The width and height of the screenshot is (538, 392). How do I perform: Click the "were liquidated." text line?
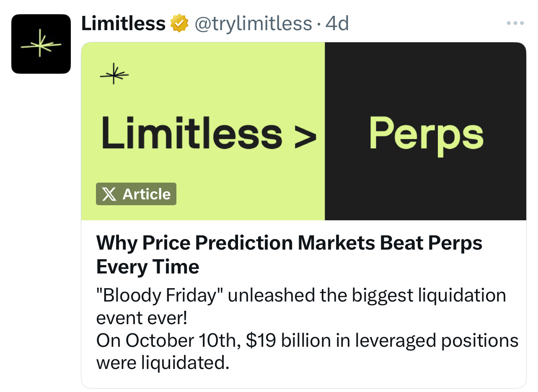click(163, 363)
